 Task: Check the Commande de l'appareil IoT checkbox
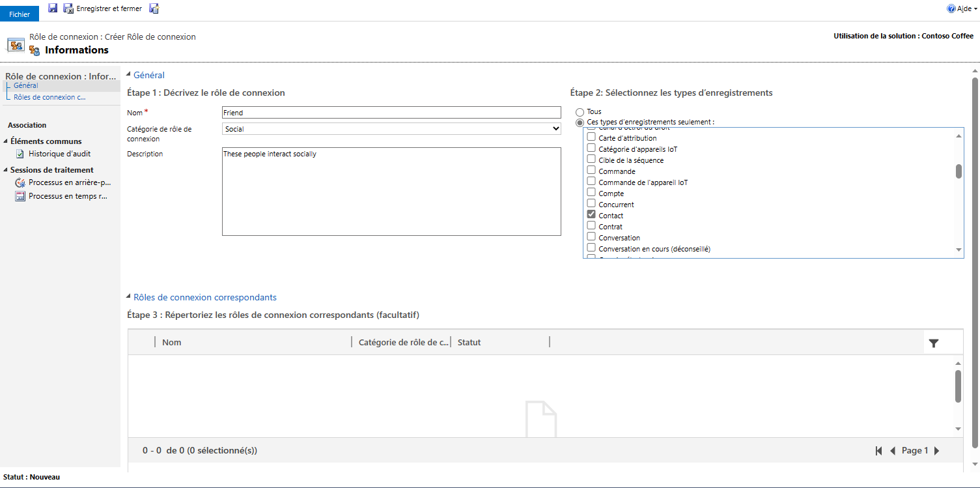(591, 182)
